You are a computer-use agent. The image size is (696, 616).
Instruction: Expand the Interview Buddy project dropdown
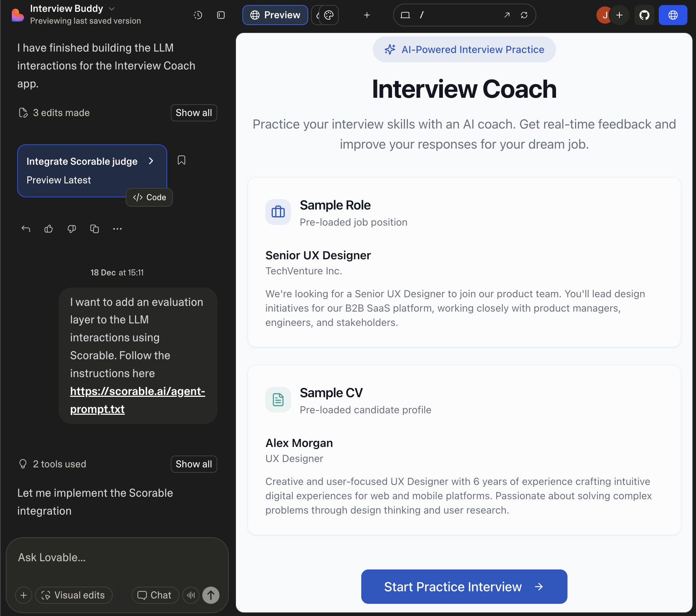(x=112, y=9)
